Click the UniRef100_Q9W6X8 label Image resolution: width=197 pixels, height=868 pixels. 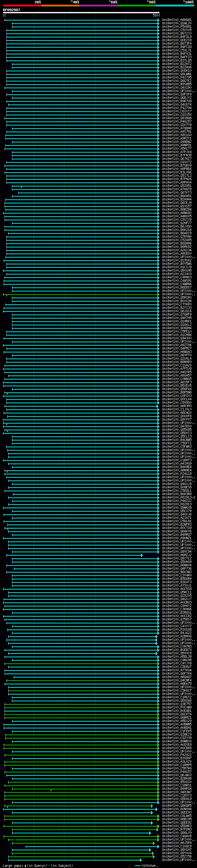(176, 507)
